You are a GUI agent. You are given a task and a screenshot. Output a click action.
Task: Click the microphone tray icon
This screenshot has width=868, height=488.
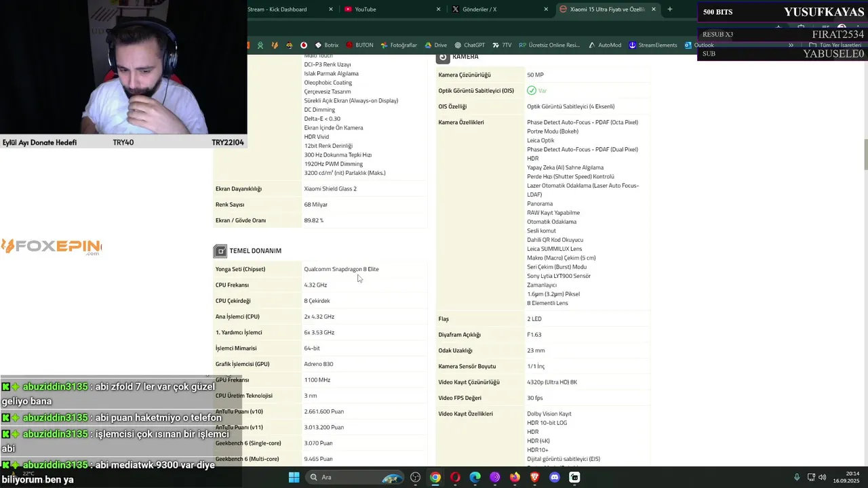click(x=797, y=477)
